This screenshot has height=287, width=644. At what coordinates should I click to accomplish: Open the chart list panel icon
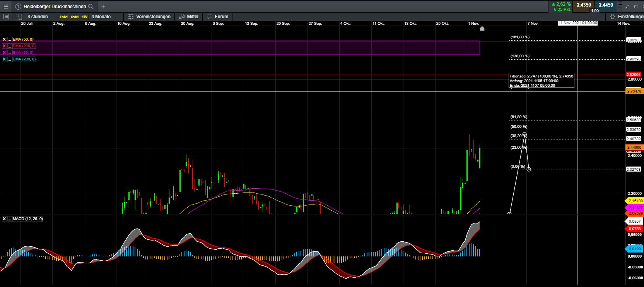click(6, 17)
